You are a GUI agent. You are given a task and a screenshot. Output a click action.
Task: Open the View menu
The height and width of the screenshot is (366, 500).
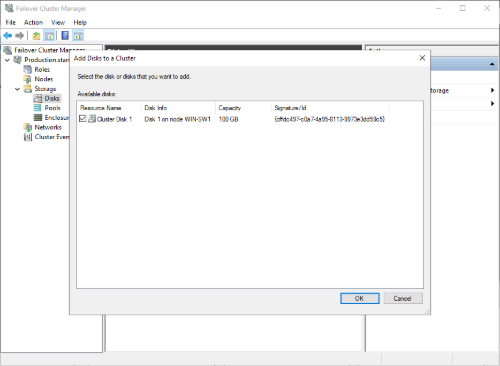point(58,22)
